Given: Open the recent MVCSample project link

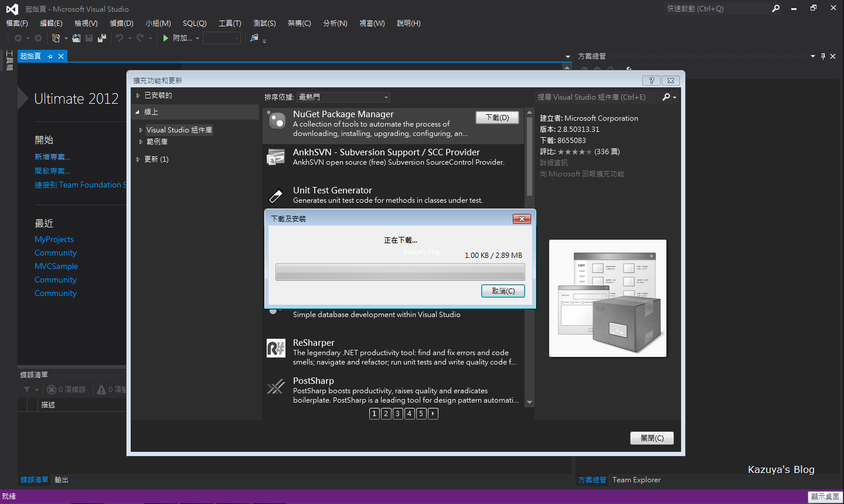Looking at the screenshot, I should click(x=56, y=266).
